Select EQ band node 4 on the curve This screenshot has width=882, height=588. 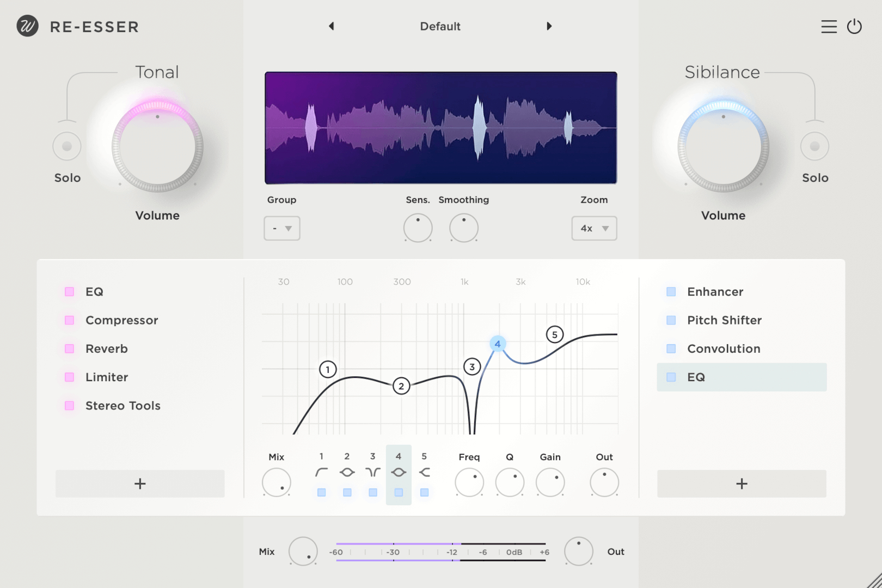click(497, 344)
